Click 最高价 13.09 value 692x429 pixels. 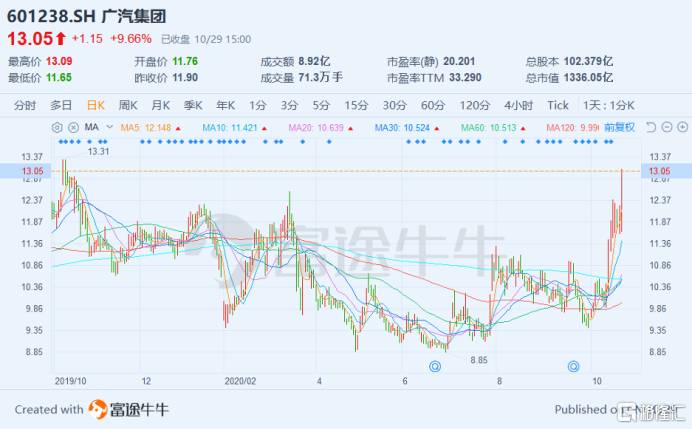[x=59, y=61]
